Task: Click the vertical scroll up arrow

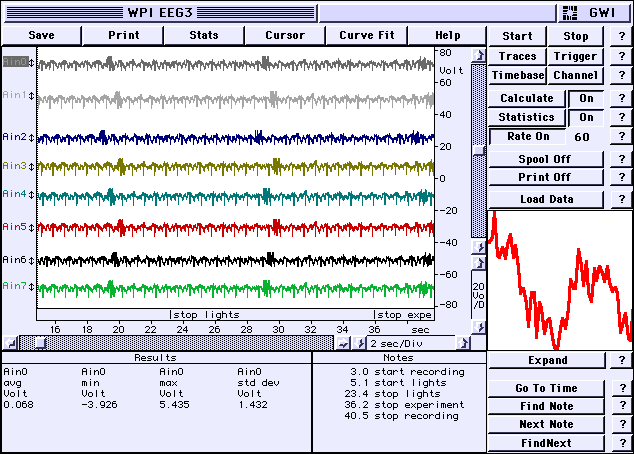Action: click(478, 55)
